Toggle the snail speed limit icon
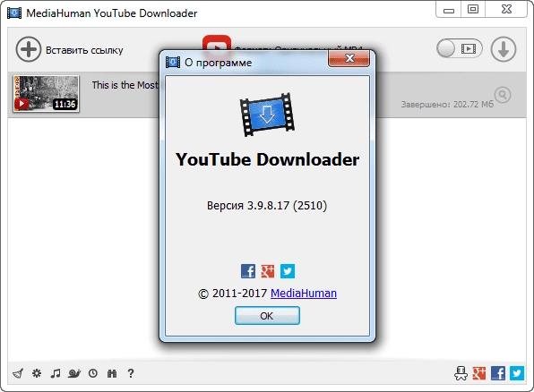 pos(74,373)
